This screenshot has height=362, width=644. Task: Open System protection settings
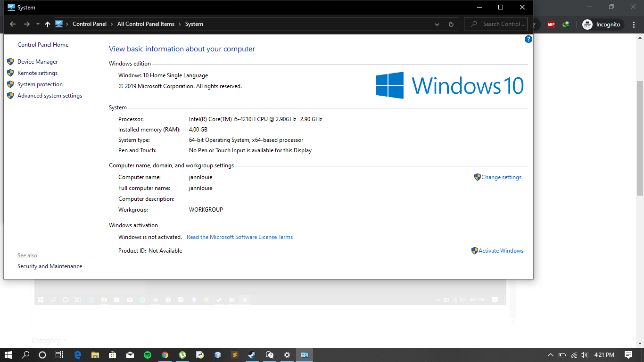tap(40, 84)
